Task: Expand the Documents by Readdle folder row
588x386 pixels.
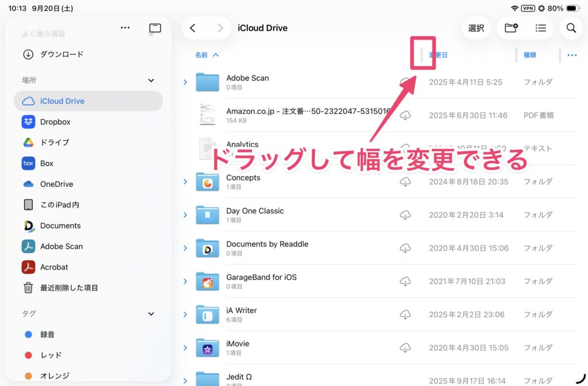Action: point(185,248)
